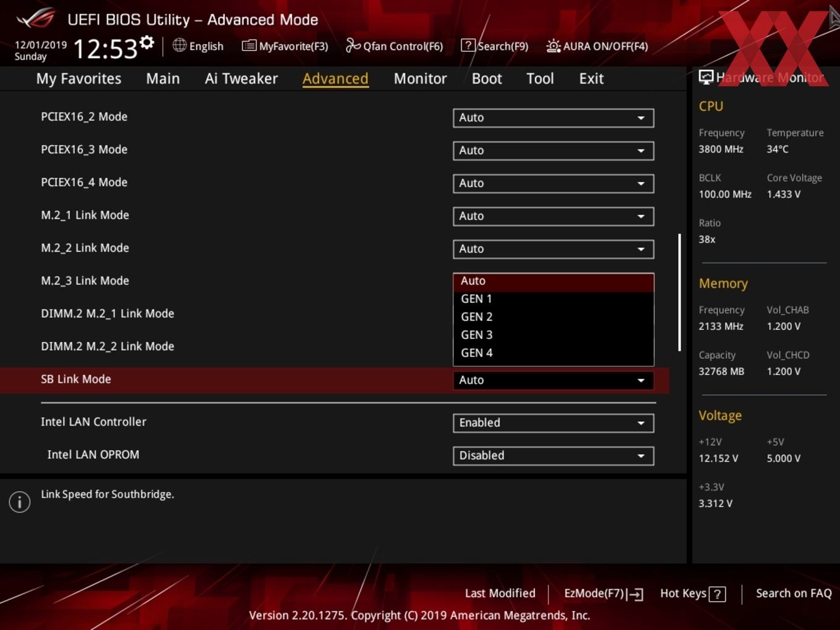Open the My Favorites tab

pos(78,78)
